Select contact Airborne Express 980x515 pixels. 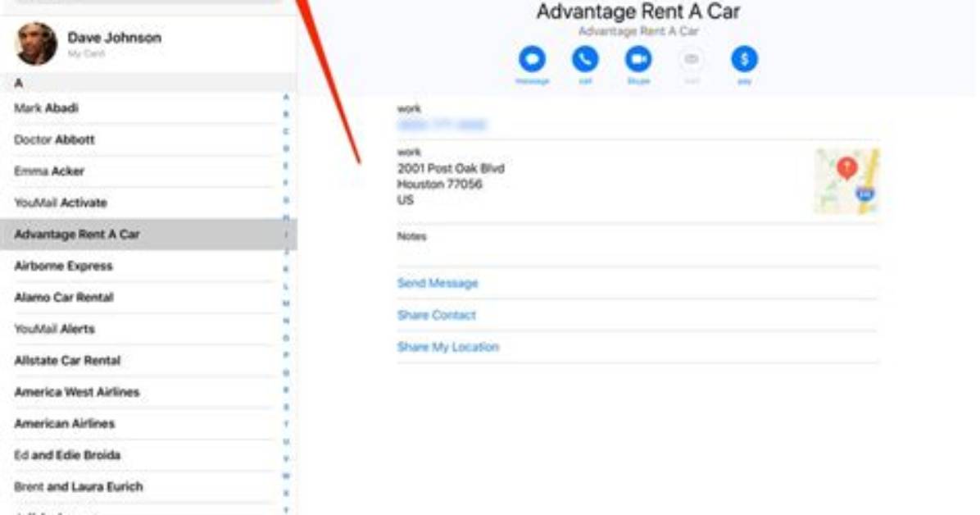(148, 266)
